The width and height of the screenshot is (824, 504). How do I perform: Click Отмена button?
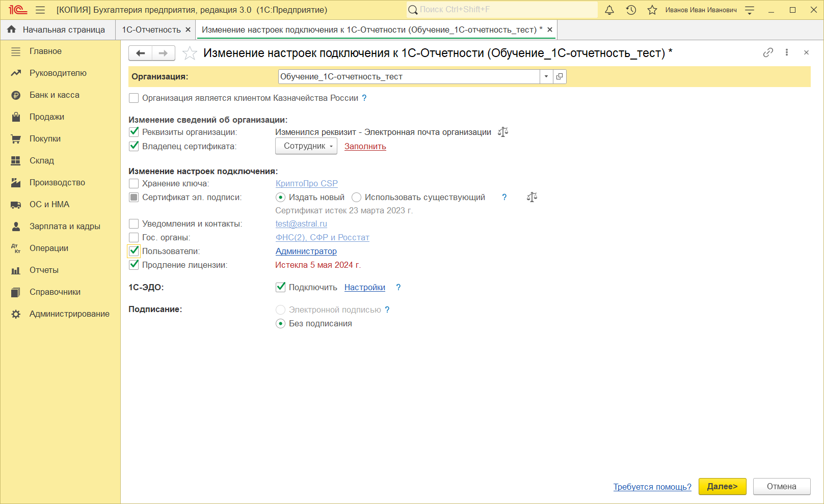point(782,487)
